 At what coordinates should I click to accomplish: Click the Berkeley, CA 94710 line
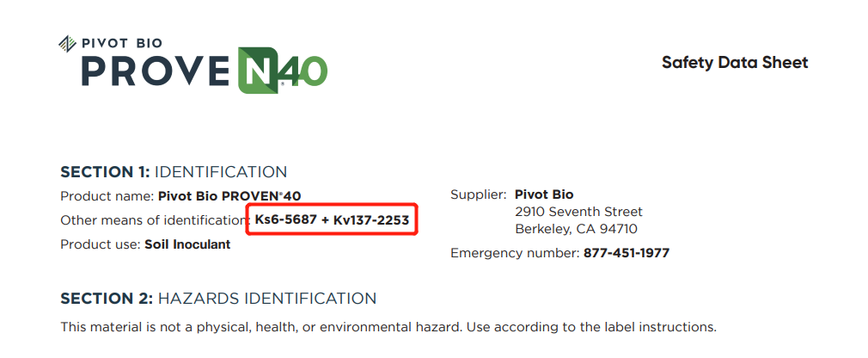coord(576,229)
